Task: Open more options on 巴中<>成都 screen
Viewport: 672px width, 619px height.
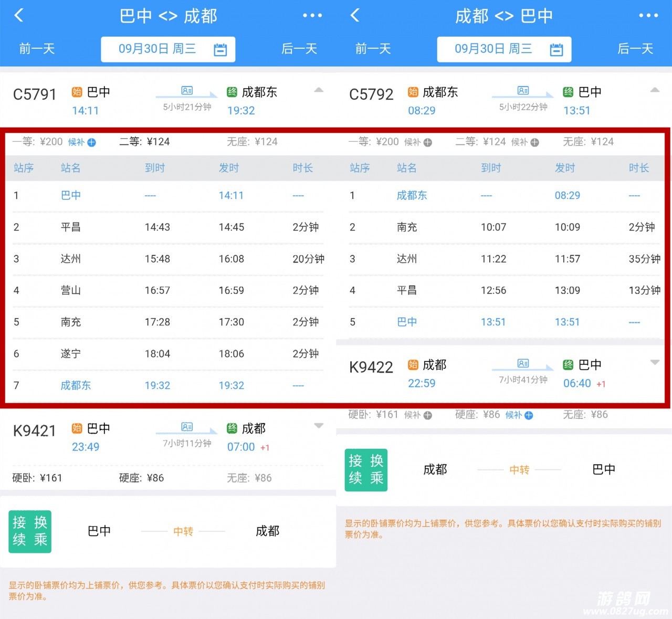Action: coord(312,16)
